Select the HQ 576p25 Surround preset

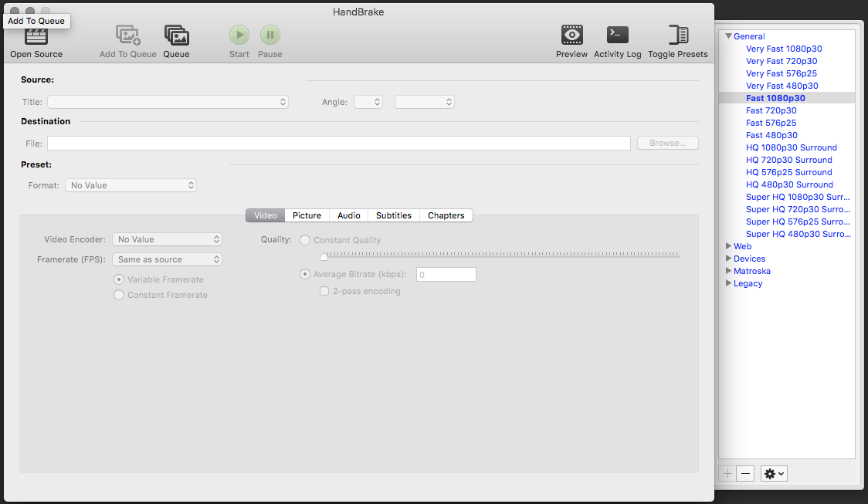[x=788, y=172]
